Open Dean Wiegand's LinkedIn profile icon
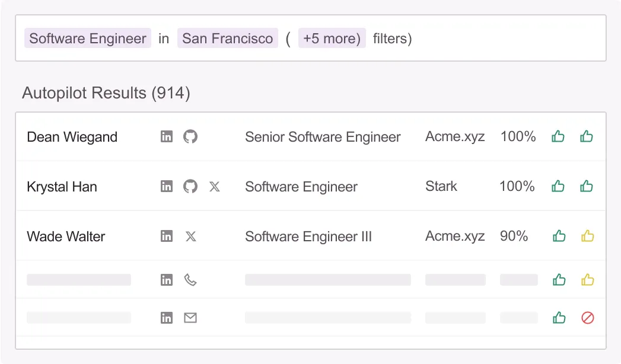The image size is (621, 364). tap(167, 136)
